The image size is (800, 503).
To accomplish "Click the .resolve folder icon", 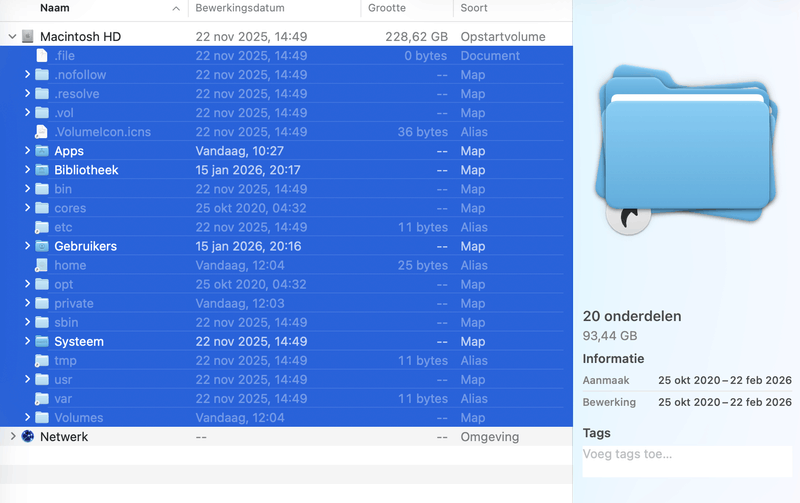I will click(x=42, y=94).
